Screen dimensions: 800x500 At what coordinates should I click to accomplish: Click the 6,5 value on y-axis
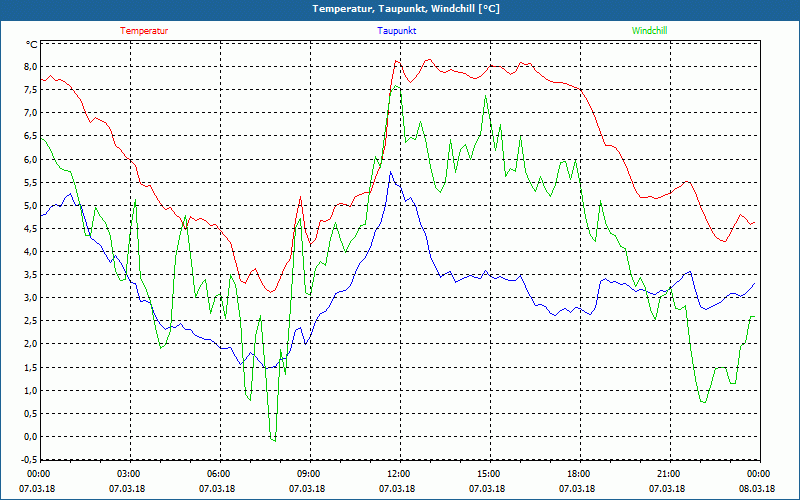click(x=30, y=136)
